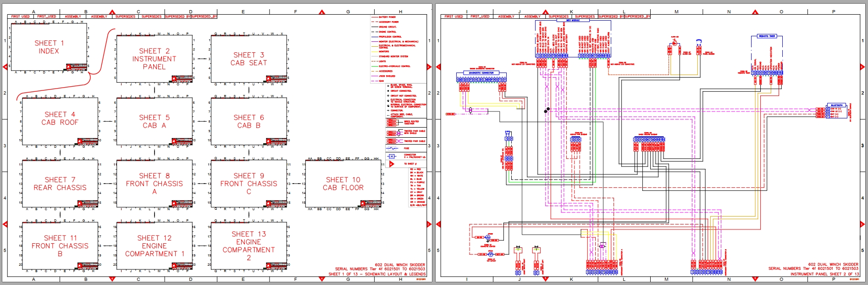Select the Sheet 2 Instrument Panel box
This screenshot has width=868, height=285.
tap(154, 59)
